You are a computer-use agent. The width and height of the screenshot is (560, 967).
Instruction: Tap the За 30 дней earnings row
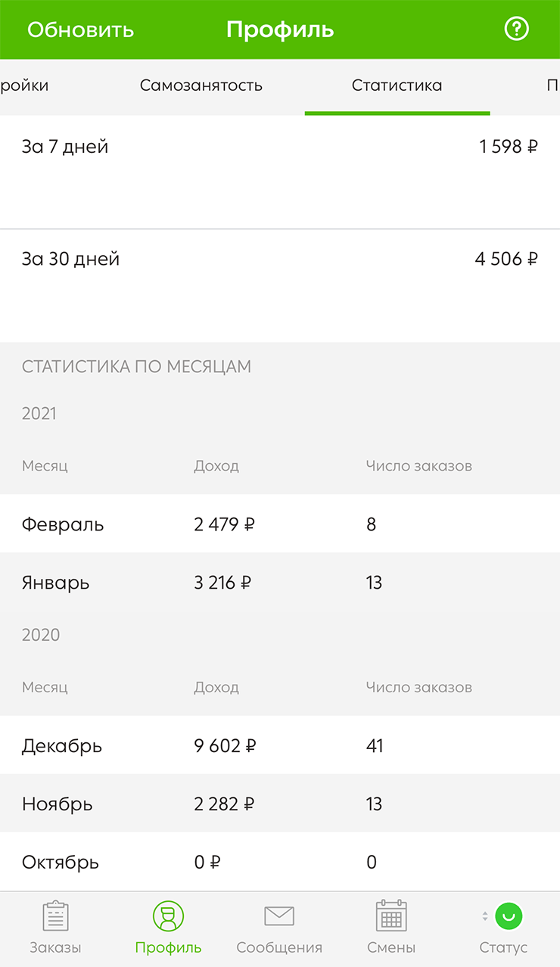point(279,260)
